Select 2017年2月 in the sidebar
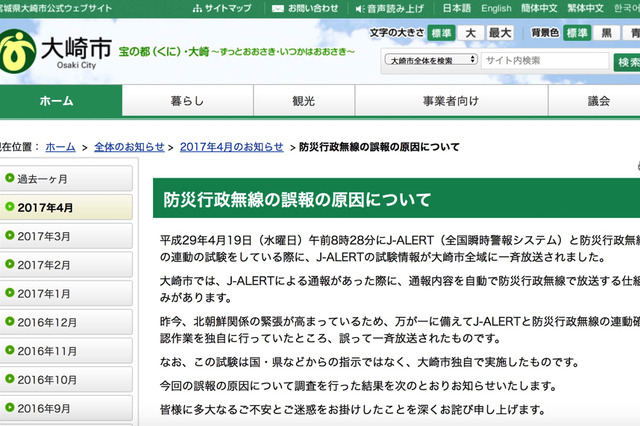This screenshot has height=426, width=640. [x=66, y=264]
